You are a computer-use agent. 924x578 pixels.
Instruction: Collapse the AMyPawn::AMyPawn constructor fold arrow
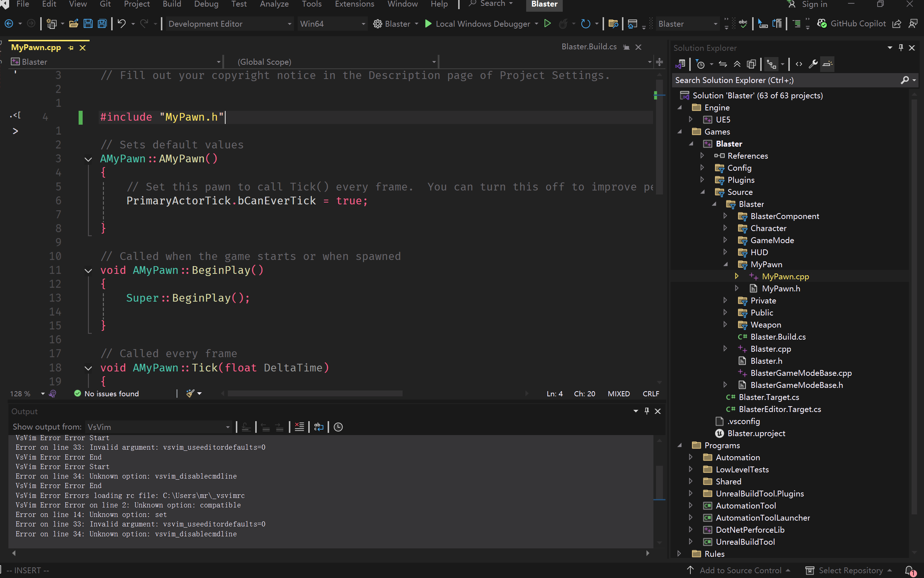coord(88,159)
